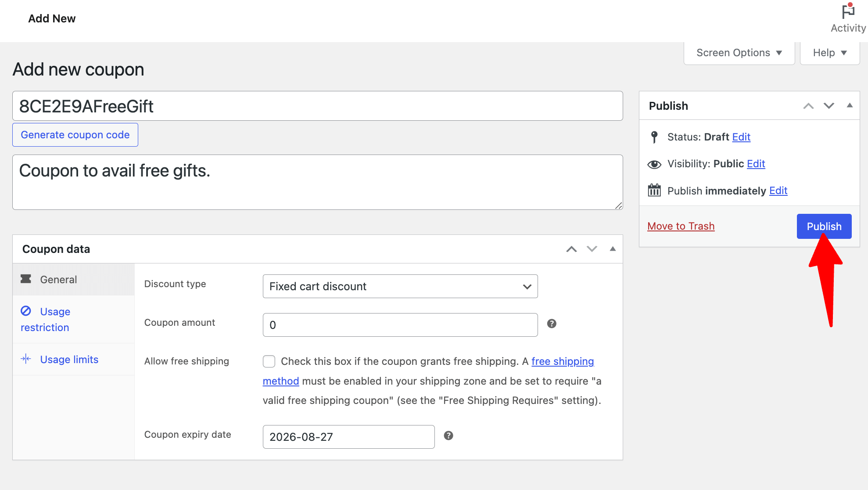This screenshot has width=868, height=490.
Task: Toggle the Allow free shipping checkbox
Action: point(269,361)
